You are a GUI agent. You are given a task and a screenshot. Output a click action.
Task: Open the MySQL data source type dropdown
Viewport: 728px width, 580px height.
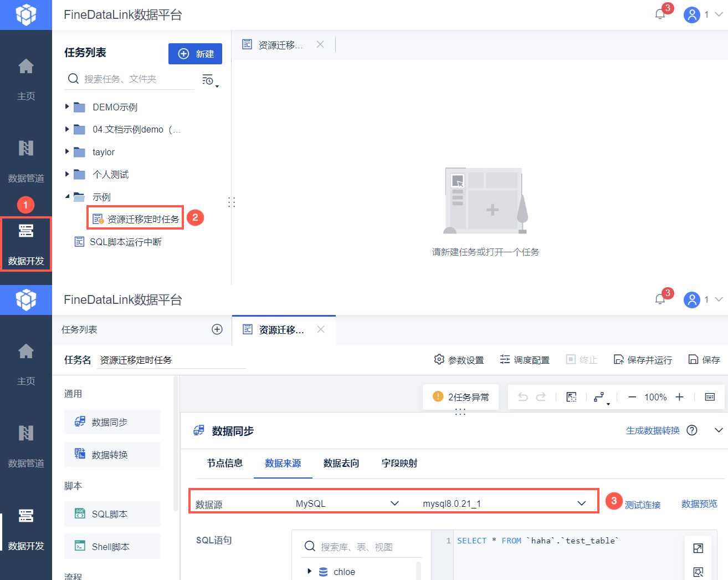pos(347,503)
